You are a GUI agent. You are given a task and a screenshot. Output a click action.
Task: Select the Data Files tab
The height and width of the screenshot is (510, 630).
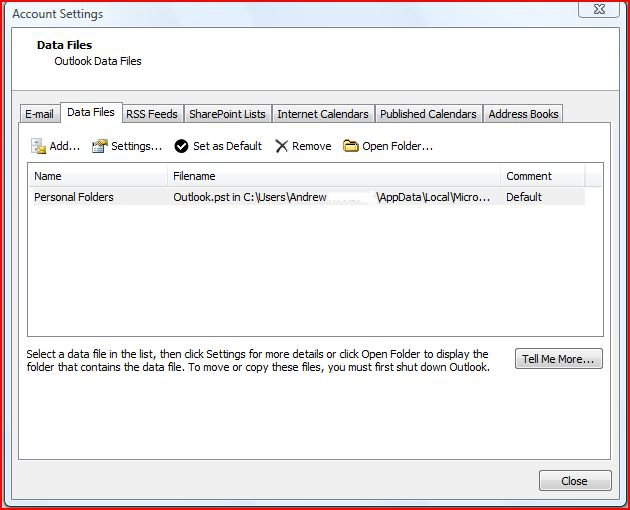pyautogui.click(x=91, y=112)
